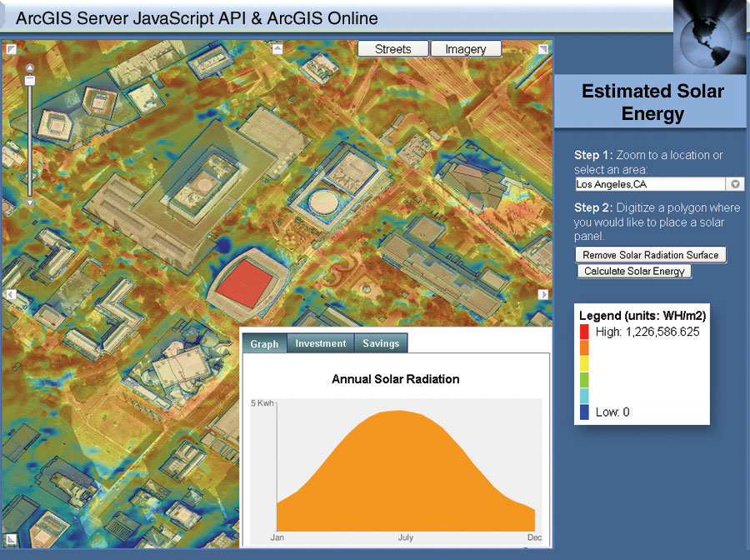Click "Low: 0" legend text

point(612,412)
